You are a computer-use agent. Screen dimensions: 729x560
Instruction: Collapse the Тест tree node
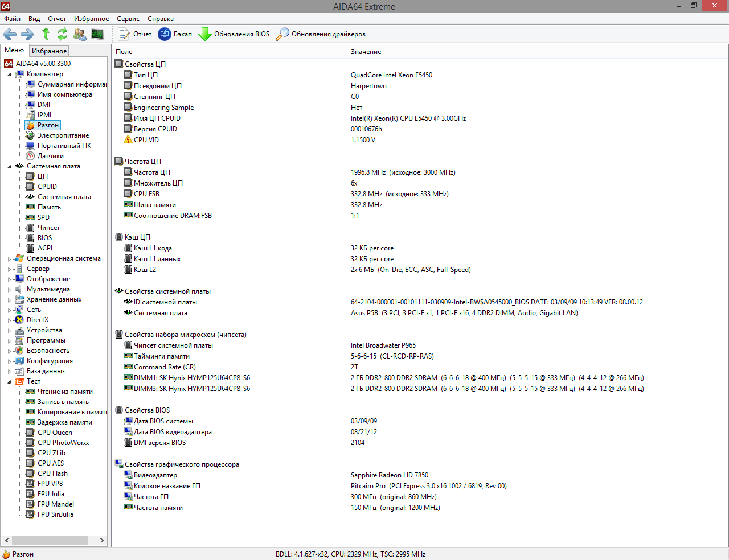pyautogui.click(x=10, y=382)
